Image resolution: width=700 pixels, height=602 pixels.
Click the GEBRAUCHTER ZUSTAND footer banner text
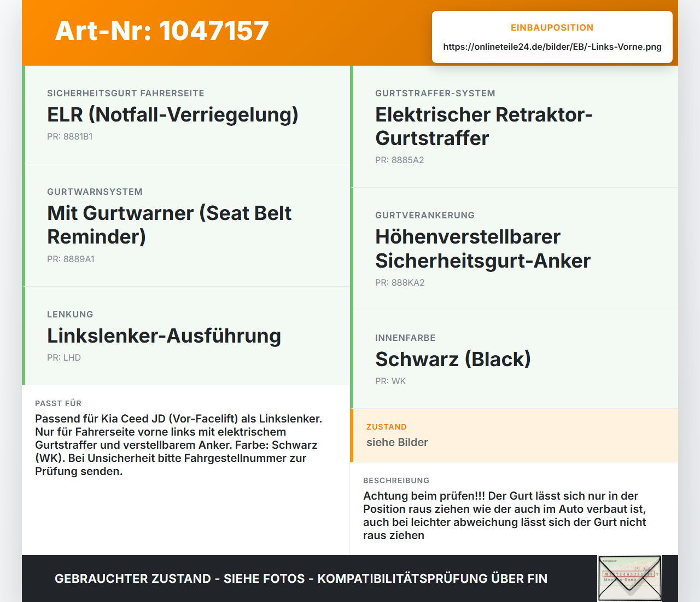301,578
